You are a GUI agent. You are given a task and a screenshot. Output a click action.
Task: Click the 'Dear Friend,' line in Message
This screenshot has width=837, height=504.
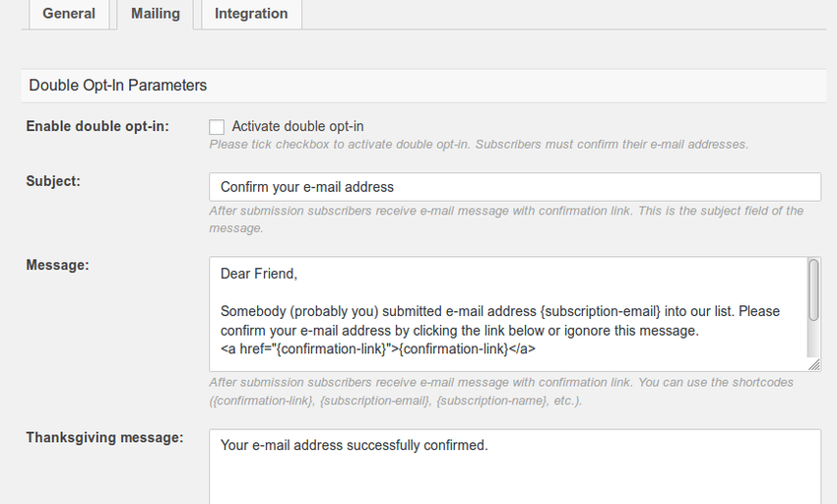[x=259, y=274]
